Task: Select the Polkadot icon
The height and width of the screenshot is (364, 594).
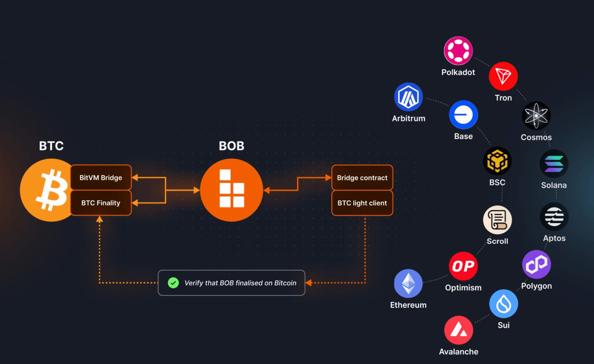Action: pos(458,51)
